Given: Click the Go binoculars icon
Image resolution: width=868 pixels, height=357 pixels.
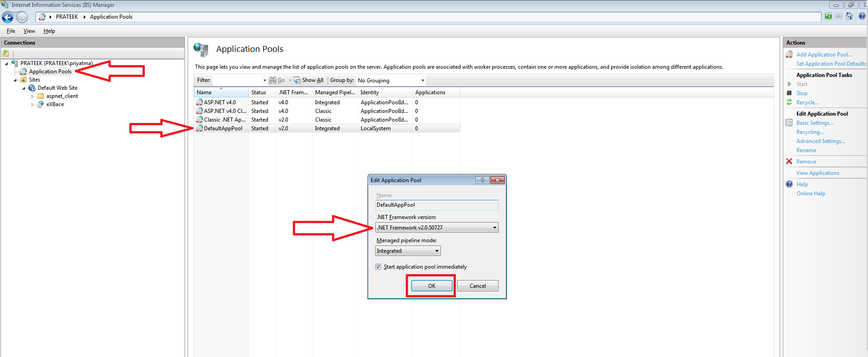Looking at the screenshot, I should click(273, 80).
